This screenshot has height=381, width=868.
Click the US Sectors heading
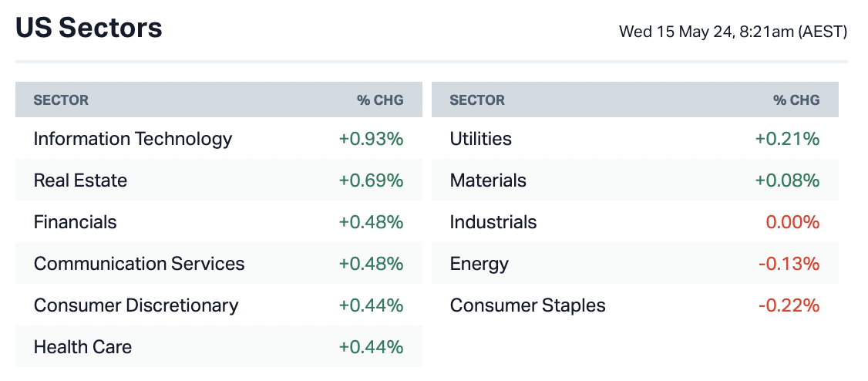[x=89, y=29]
